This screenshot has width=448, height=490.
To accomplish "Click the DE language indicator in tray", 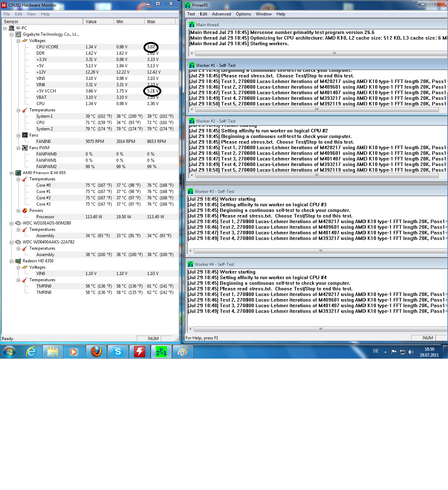I will pyautogui.click(x=376, y=351).
